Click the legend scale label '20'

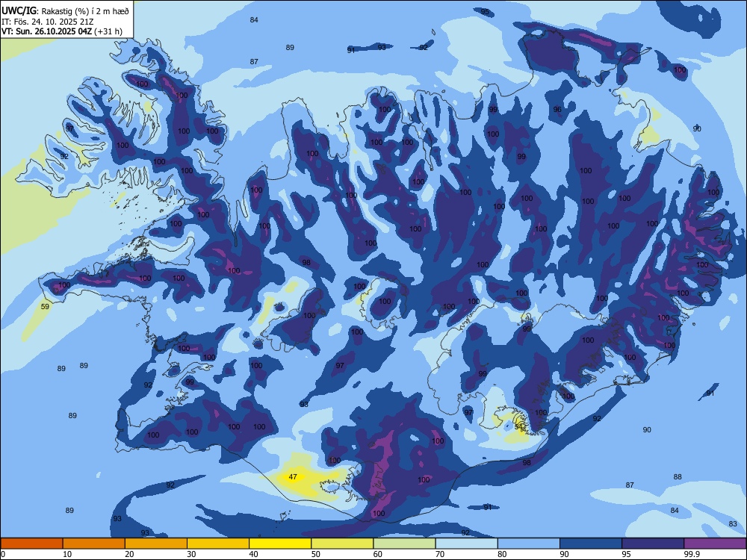point(129,554)
